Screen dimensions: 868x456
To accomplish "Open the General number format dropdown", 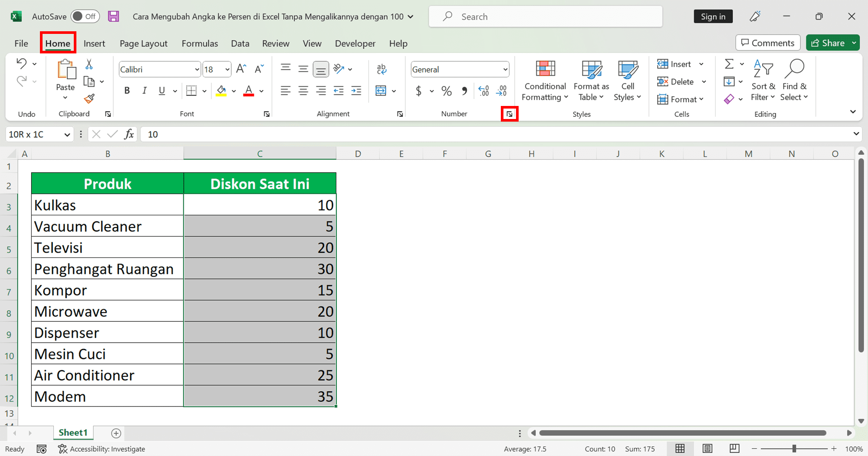I will [x=505, y=69].
